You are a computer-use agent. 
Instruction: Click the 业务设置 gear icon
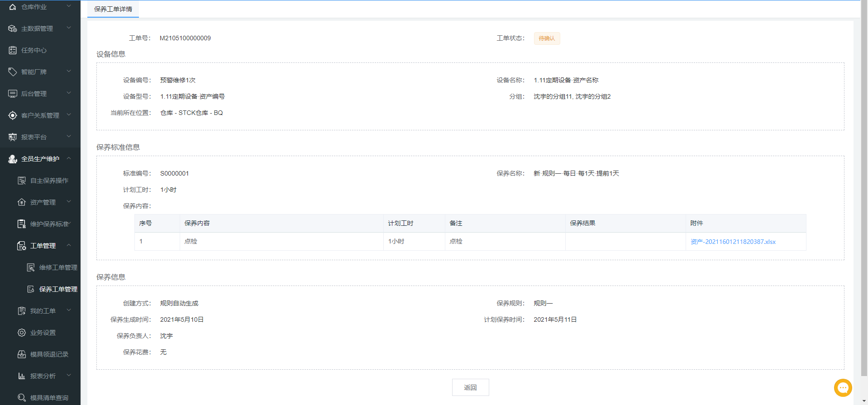22,333
